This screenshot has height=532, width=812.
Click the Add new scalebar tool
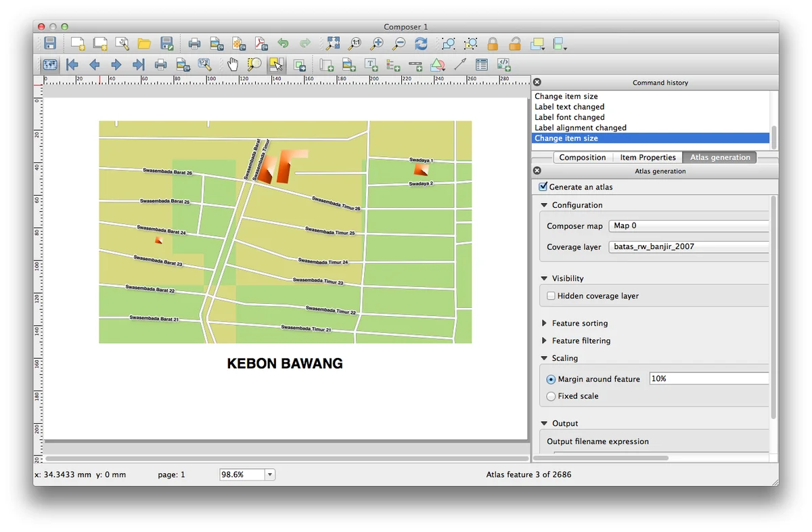(415, 65)
